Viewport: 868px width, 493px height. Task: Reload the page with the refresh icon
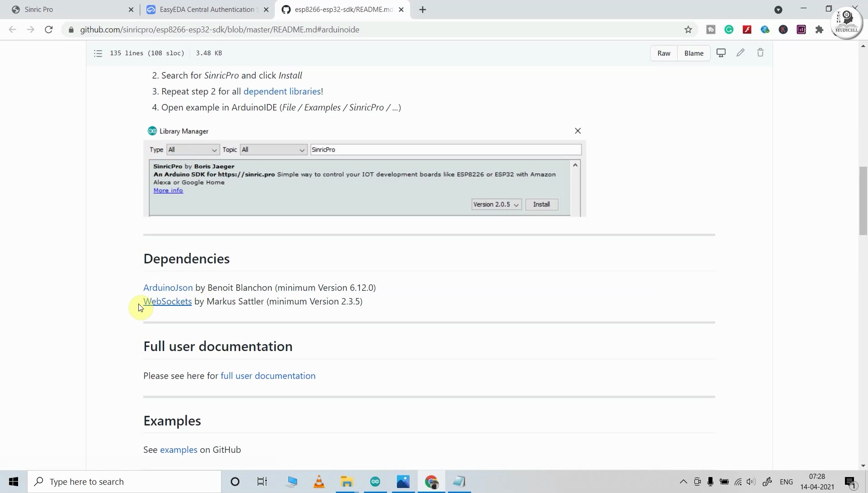click(49, 30)
